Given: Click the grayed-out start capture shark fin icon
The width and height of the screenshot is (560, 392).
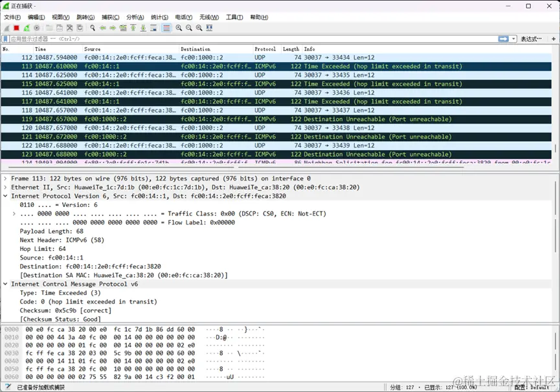Looking at the screenshot, I should point(6,28).
